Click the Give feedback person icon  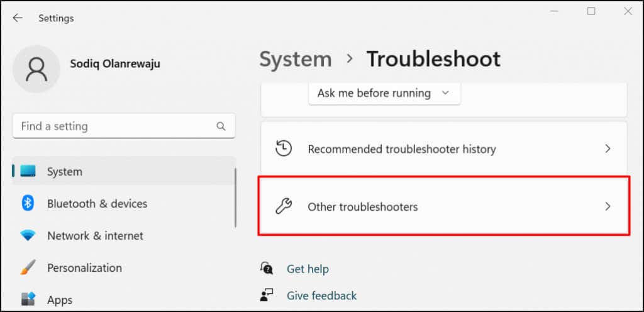point(266,295)
